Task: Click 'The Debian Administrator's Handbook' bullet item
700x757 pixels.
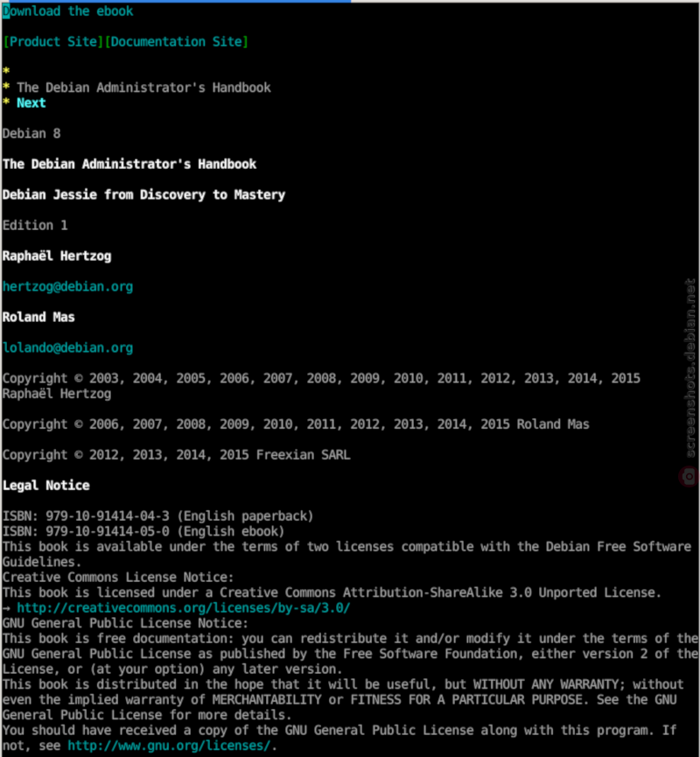Action: pos(143,88)
